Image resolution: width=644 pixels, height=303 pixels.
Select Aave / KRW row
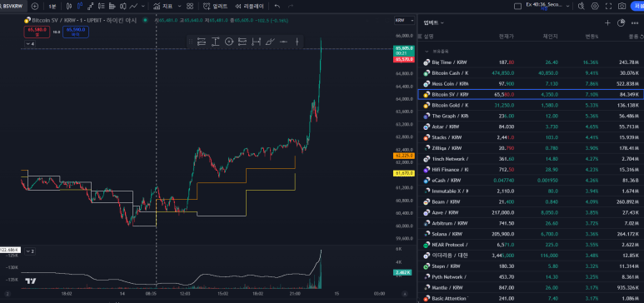pos(531,212)
